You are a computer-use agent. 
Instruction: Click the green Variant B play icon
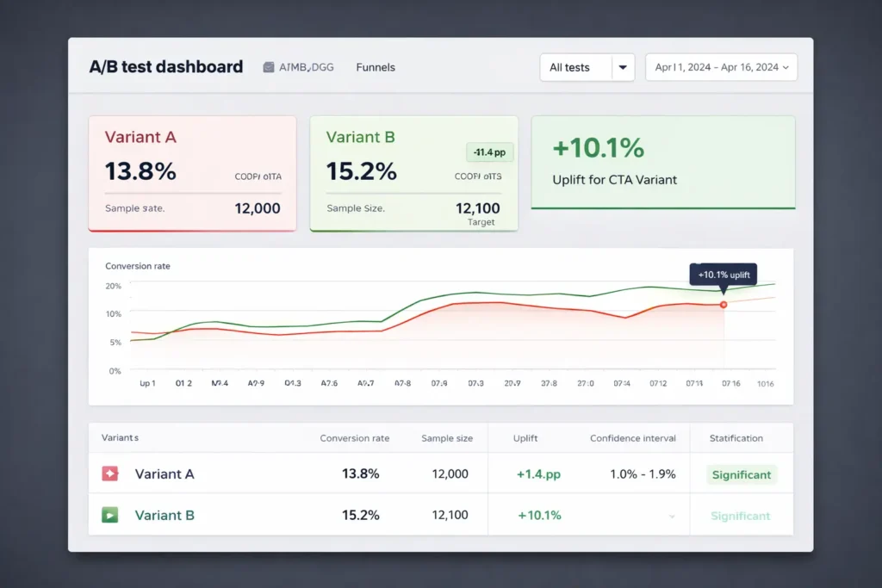coord(111,514)
